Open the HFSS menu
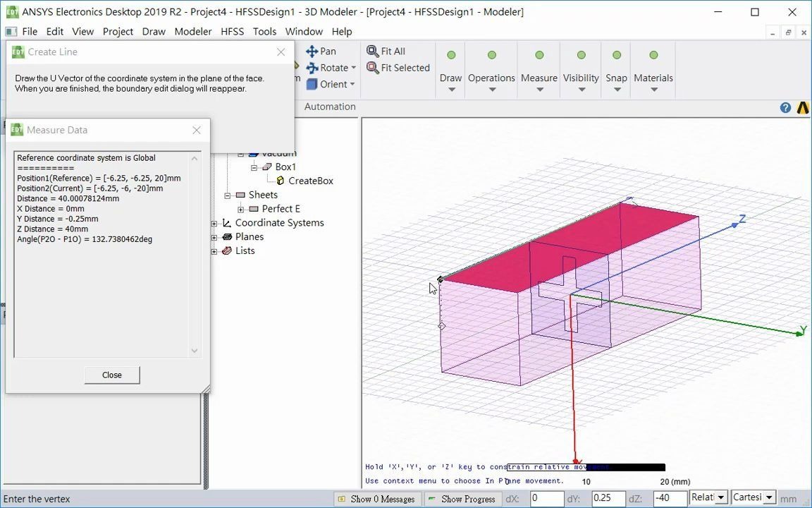 [x=232, y=32]
